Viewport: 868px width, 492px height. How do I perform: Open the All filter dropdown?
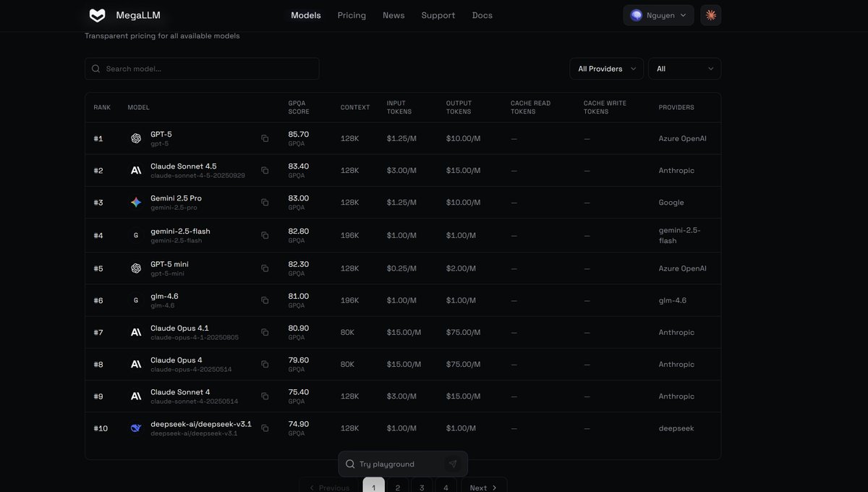point(684,69)
